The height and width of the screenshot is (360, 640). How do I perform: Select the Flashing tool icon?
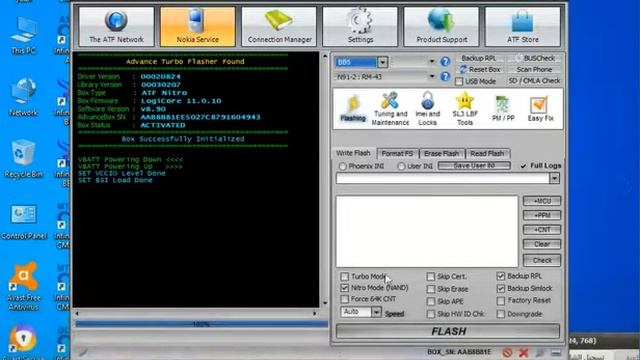click(353, 109)
